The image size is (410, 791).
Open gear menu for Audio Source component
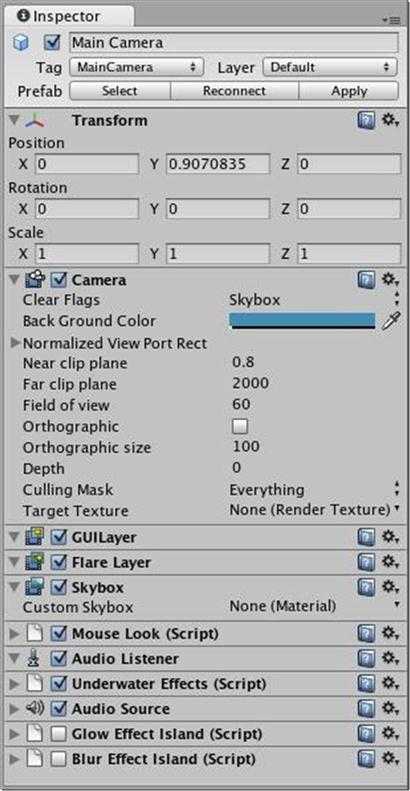[x=390, y=709]
